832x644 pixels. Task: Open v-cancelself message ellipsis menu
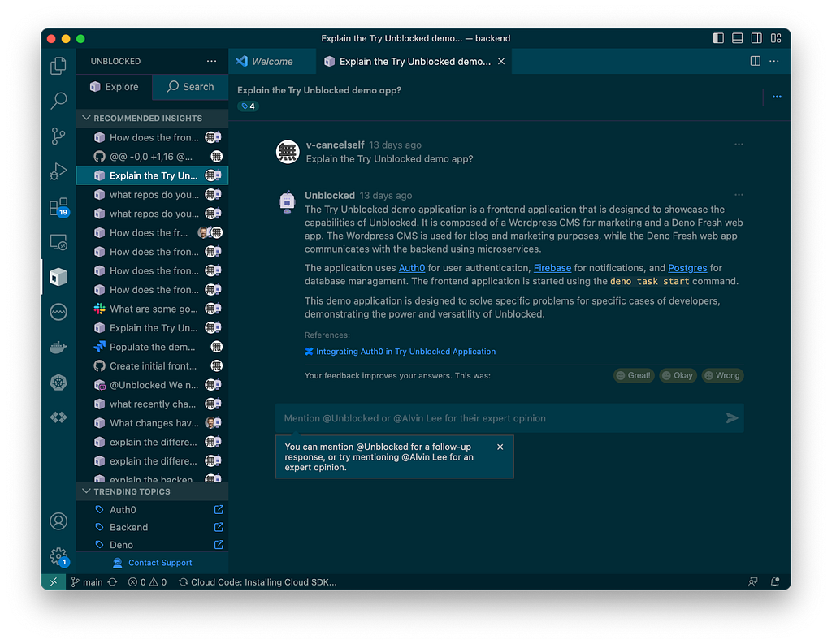[739, 145]
